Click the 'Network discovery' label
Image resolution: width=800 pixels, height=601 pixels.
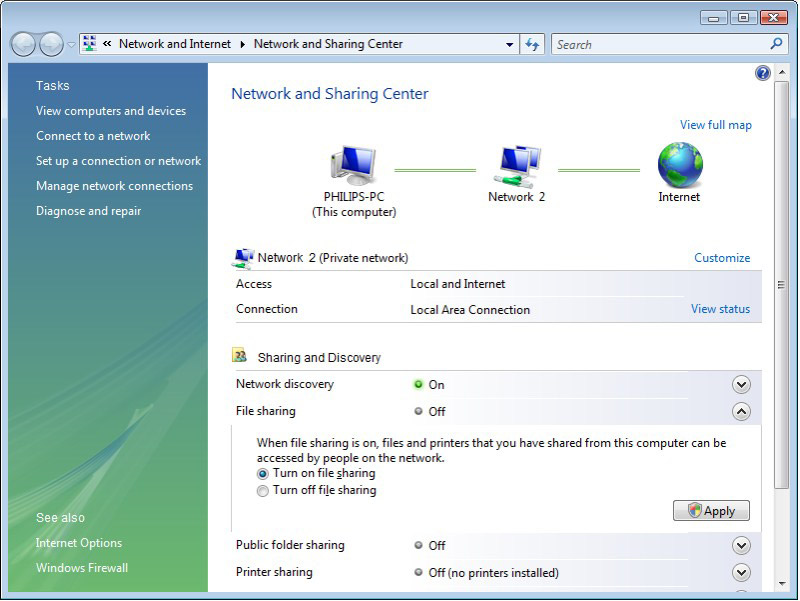click(285, 384)
